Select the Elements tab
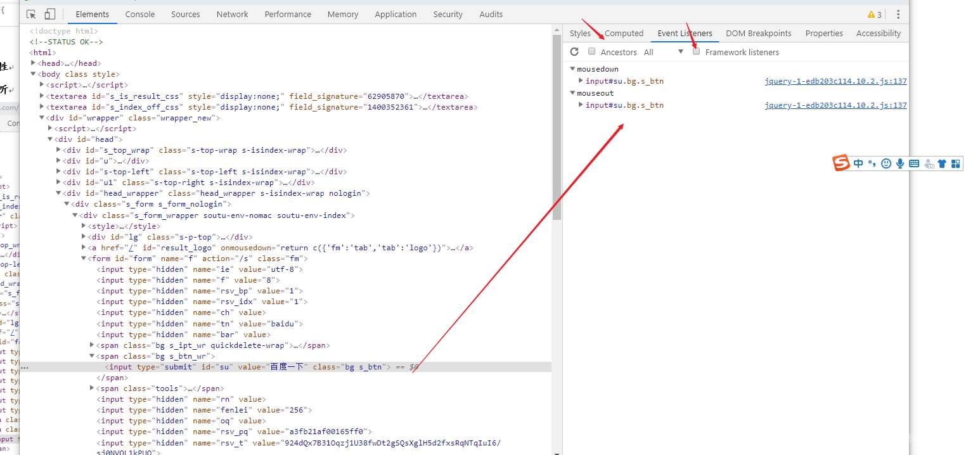This screenshot has height=455, width=980. coord(93,15)
